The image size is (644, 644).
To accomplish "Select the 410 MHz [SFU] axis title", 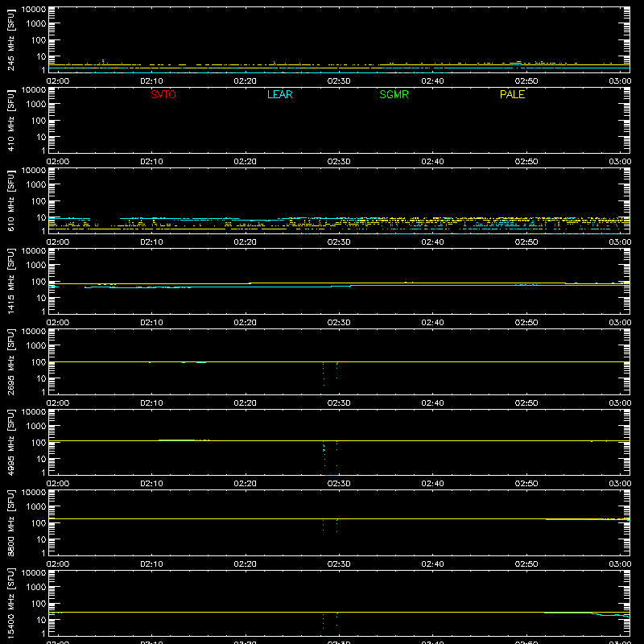I will 11,120.
